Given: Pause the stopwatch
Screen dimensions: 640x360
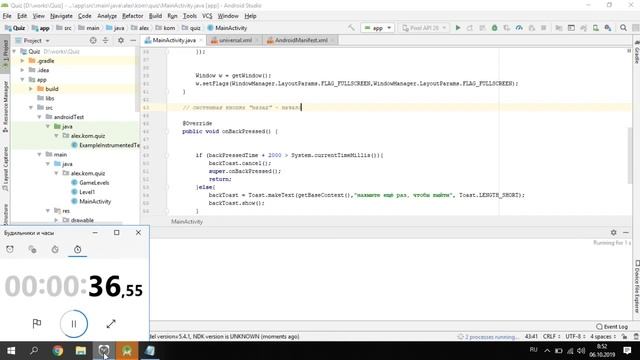Looking at the screenshot, I should [x=74, y=324].
